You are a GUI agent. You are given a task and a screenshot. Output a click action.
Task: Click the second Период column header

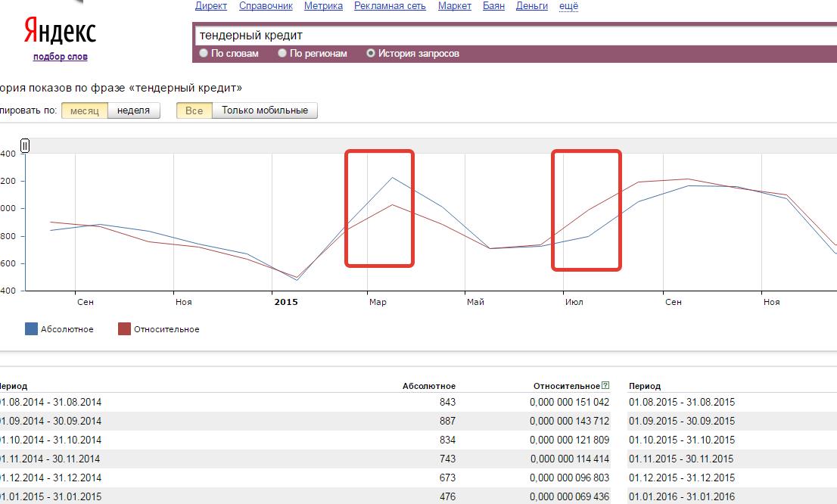(x=645, y=386)
